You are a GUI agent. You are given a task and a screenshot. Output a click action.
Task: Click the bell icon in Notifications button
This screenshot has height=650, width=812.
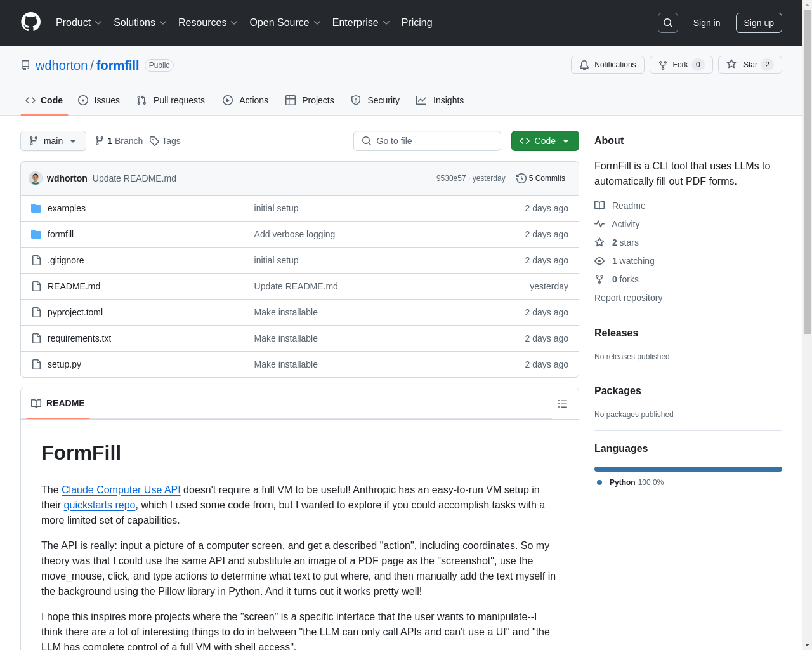(x=584, y=65)
